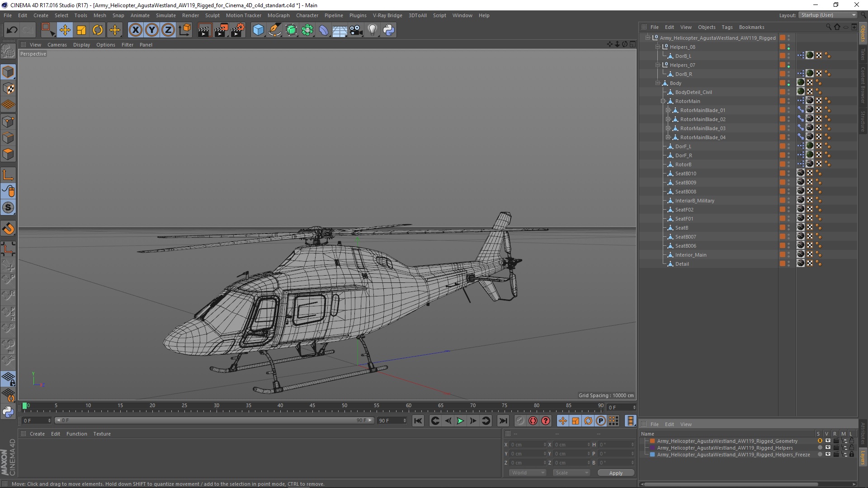Open the V-Ray Bridge menu
Image resolution: width=868 pixels, height=488 pixels.
tap(387, 15)
